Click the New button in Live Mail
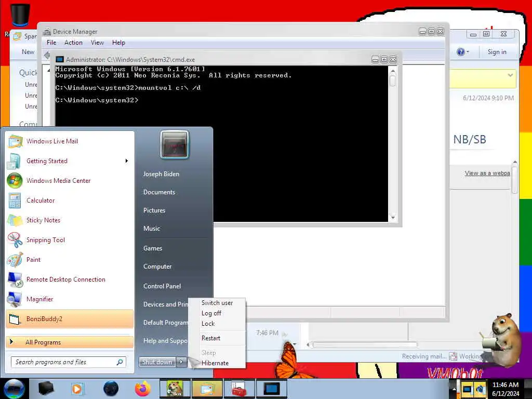This screenshot has height=399, width=532. pyautogui.click(x=28, y=52)
